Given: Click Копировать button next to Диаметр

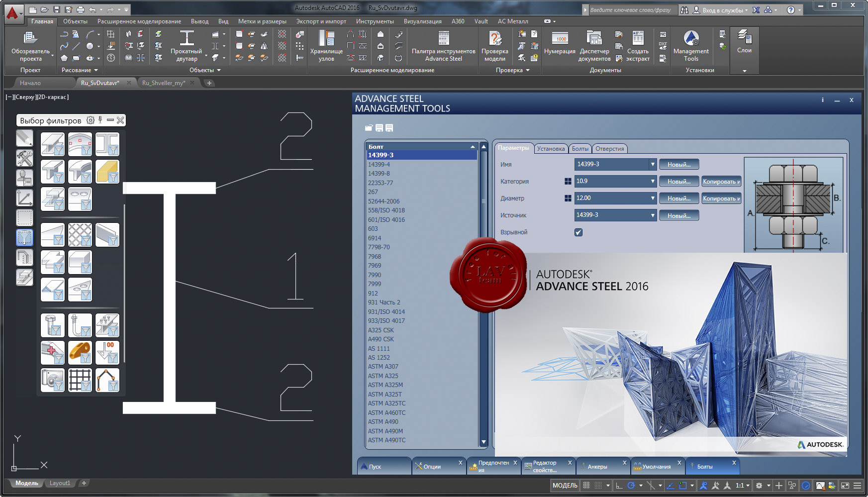Looking at the screenshot, I should point(721,198).
